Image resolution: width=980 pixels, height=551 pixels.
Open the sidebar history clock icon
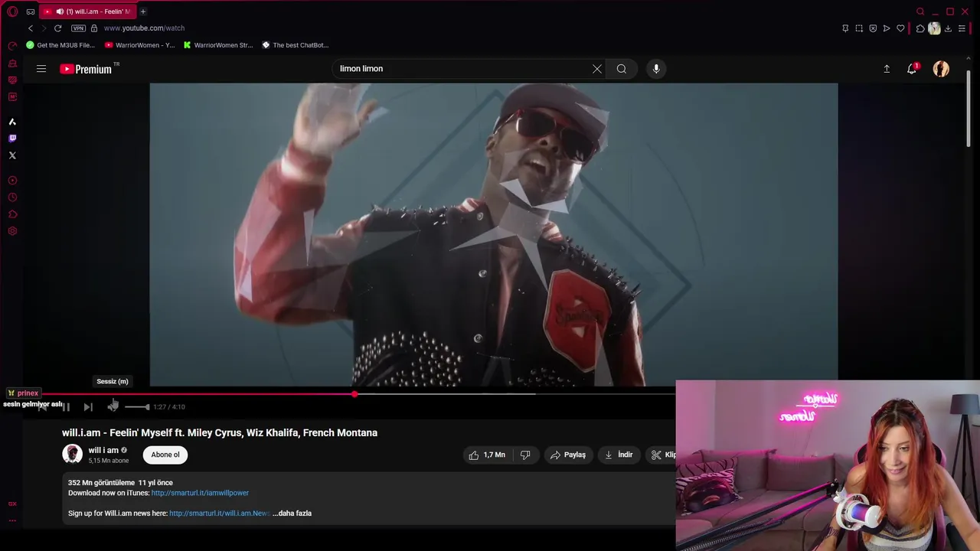tap(12, 197)
